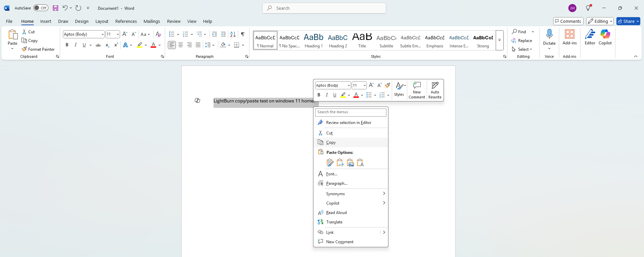Select Copy in the context menu
Screen dimensions: 644x257
click(x=351, y=142)
